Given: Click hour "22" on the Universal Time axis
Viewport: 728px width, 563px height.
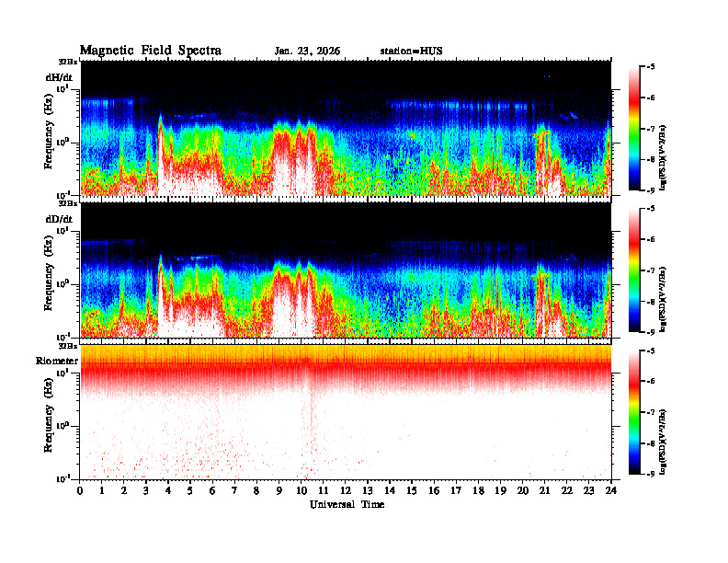Looking at the screenshot, I should click(x=566, y=490).
